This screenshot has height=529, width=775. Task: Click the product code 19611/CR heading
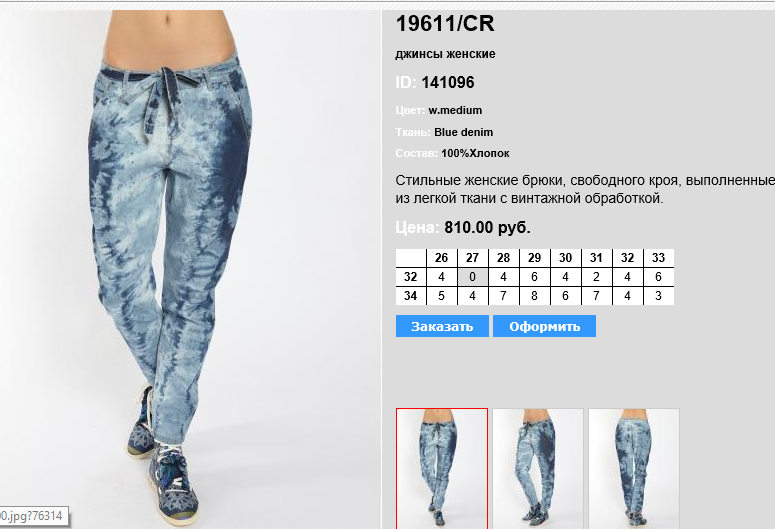click(445, 23)
